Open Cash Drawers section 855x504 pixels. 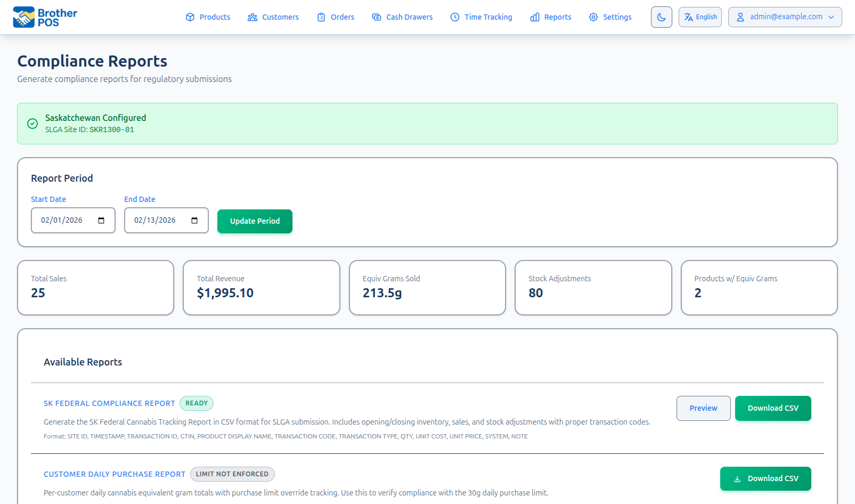(402, 17)
